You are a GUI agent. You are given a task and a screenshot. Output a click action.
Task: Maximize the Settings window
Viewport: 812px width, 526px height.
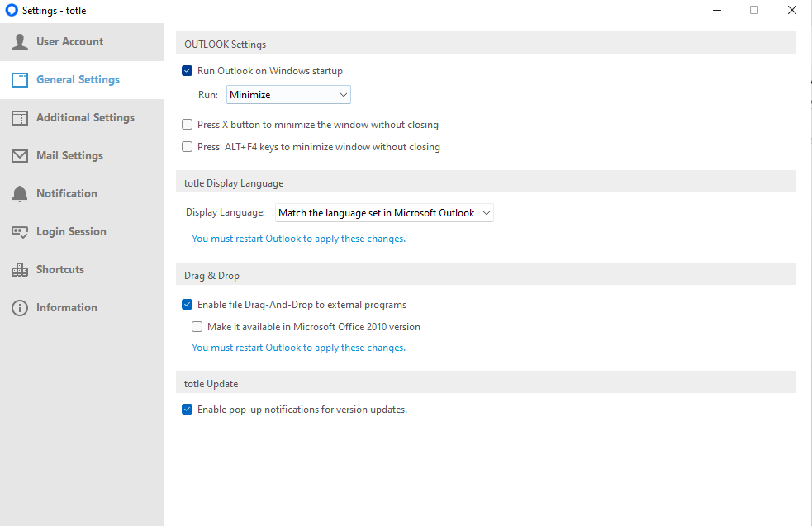tap(754, 10)
